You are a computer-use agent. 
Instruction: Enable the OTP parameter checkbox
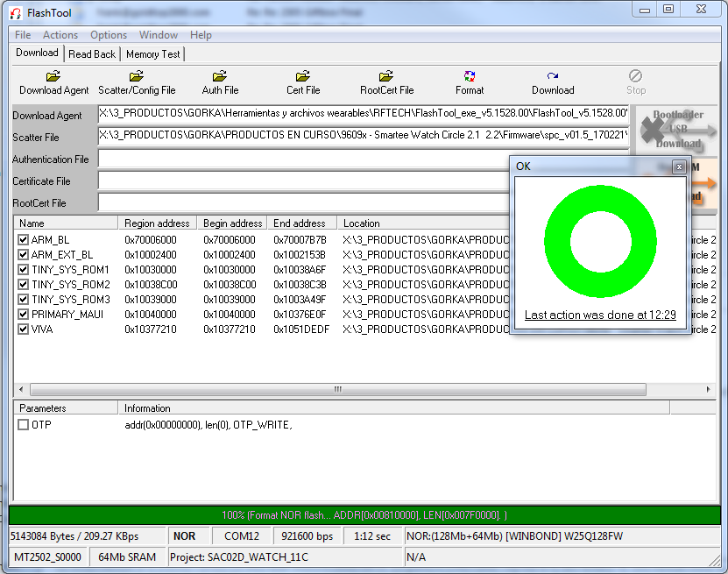[24, 425]
